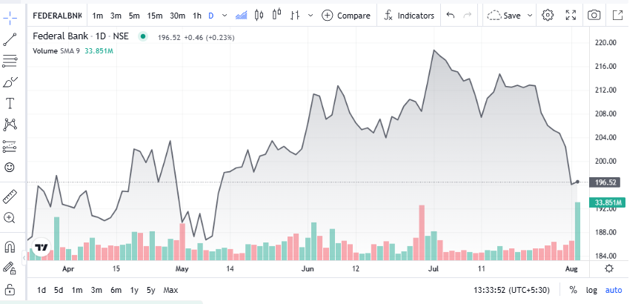The width and height of the screenshot is (644, 304).
Task: Open axis settings gear below price scale
Action: [609, 268]
